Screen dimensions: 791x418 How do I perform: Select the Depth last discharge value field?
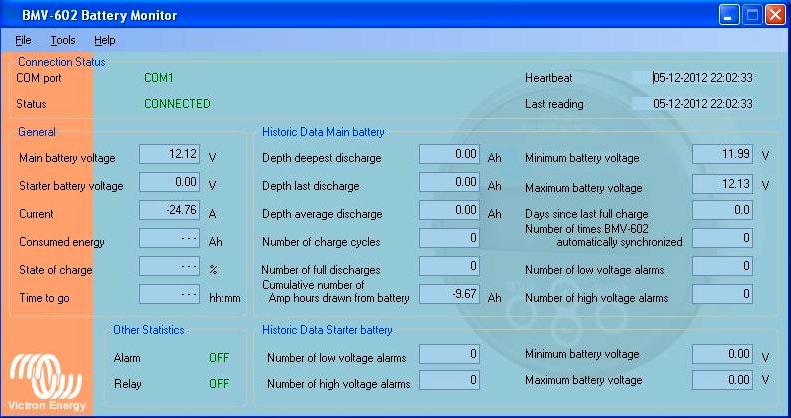tap(449, 183)
